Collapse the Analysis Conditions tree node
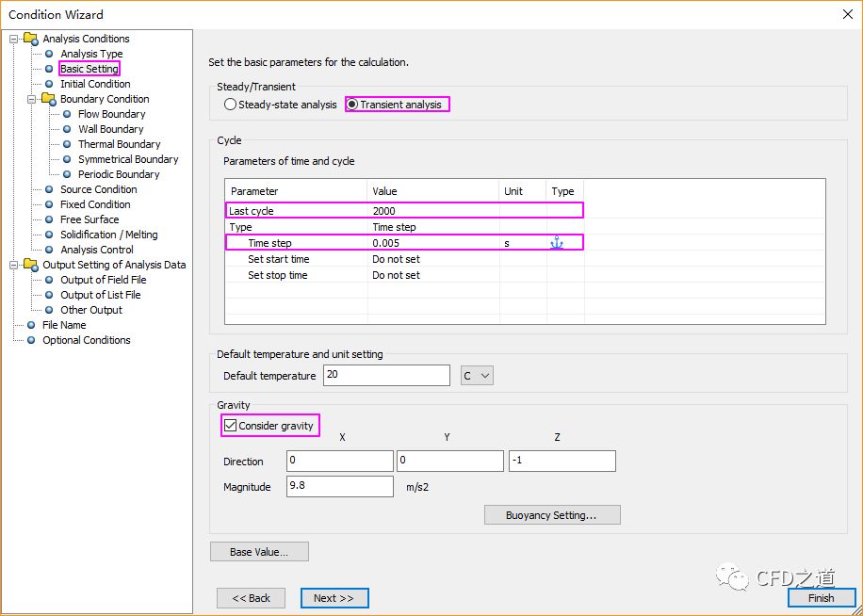The image size is (863, 616). point(14,39)
